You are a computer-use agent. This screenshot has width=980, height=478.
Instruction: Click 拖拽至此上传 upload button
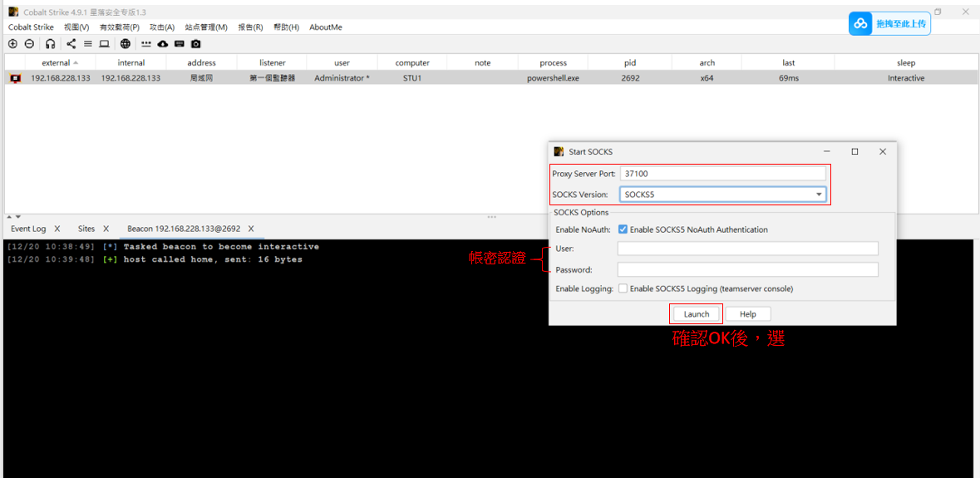(x=889, y=24)
